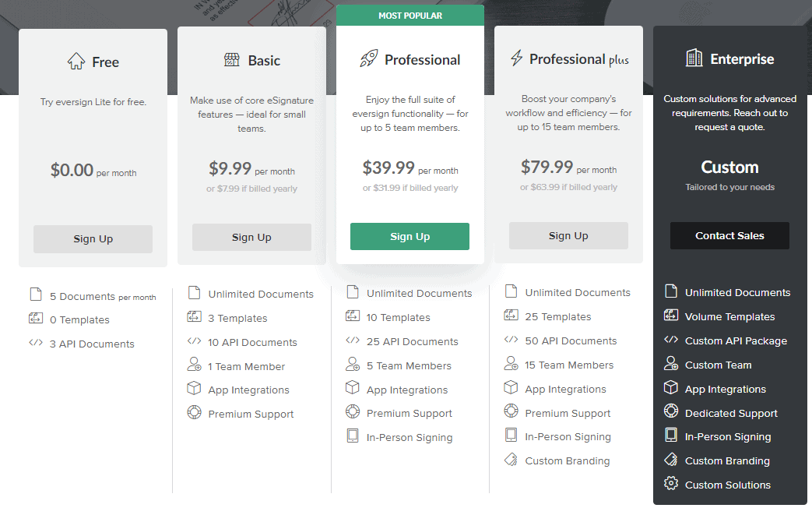The height and width of the screenshot is (508, 812).
Task: Sign up for Professional plus
Action: tap(568, 235)
